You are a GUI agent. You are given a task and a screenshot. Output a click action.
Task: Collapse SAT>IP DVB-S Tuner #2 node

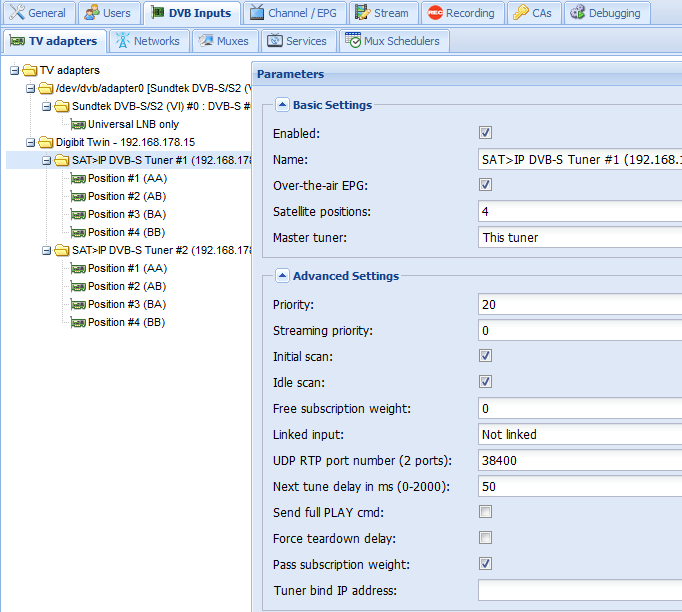pyautogui.click(x=47, y=251)
